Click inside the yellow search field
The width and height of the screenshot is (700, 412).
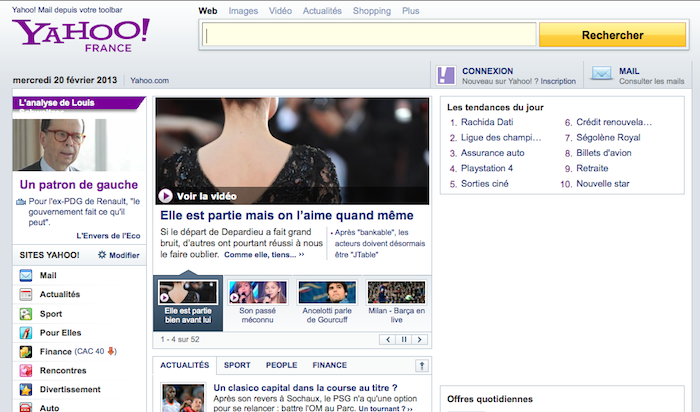pyautogui.click(x=370, y=35)
